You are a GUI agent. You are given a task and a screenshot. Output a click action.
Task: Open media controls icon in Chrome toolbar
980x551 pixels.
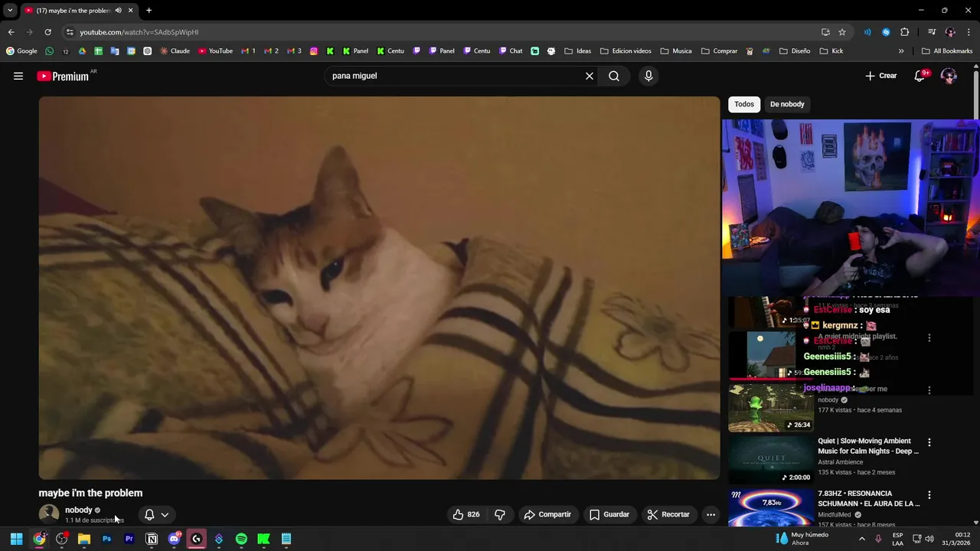932,32
